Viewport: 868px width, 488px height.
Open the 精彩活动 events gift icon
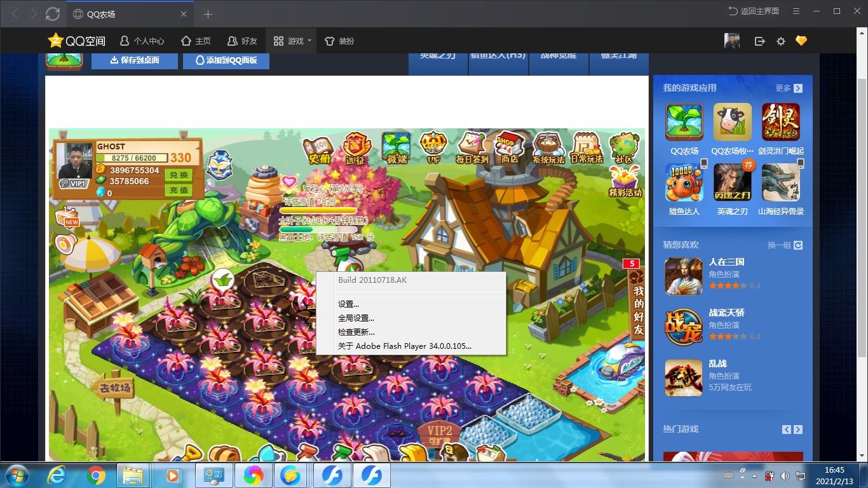tap(625, 181)
